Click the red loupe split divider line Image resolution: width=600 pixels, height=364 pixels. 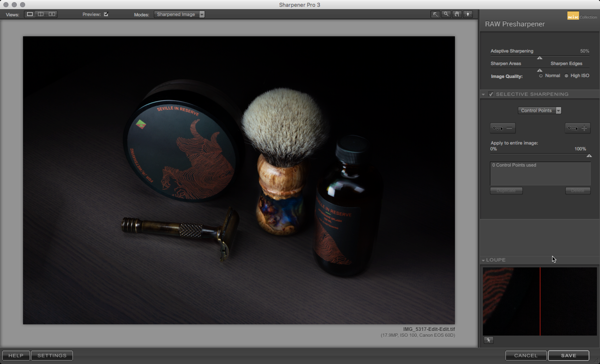pyautogui.click(x=540, y=302)
